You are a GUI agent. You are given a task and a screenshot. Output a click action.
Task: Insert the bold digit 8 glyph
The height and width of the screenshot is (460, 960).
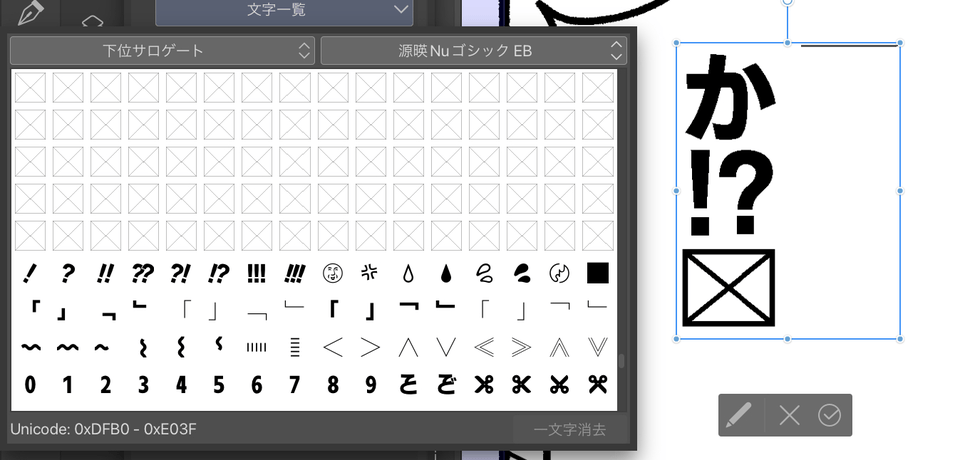(x=332, y=385)
